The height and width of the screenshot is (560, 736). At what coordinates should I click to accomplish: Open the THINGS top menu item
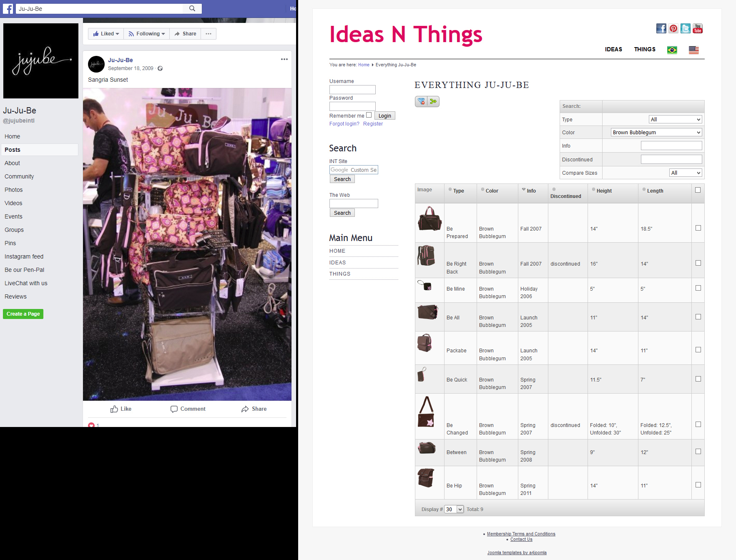[x=645, y=49]
